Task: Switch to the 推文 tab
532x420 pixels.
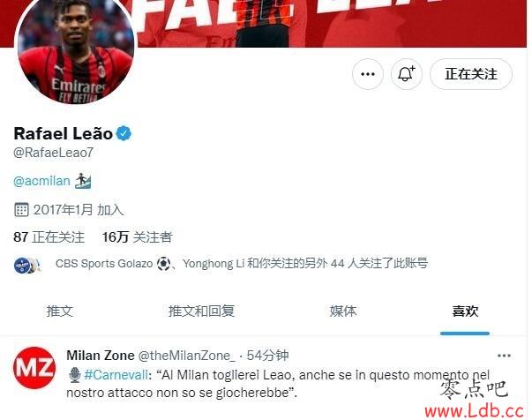Action: click(x=60, y=311)
